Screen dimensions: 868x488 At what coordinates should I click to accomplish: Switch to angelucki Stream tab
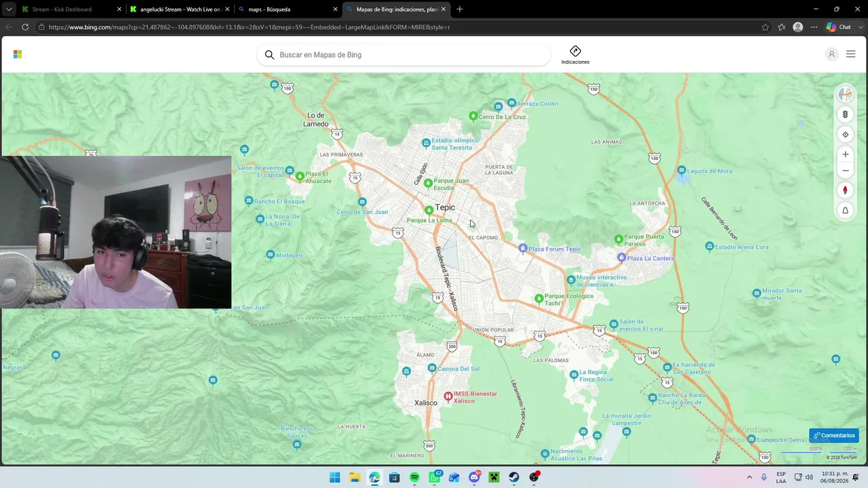tap(180, 9)
